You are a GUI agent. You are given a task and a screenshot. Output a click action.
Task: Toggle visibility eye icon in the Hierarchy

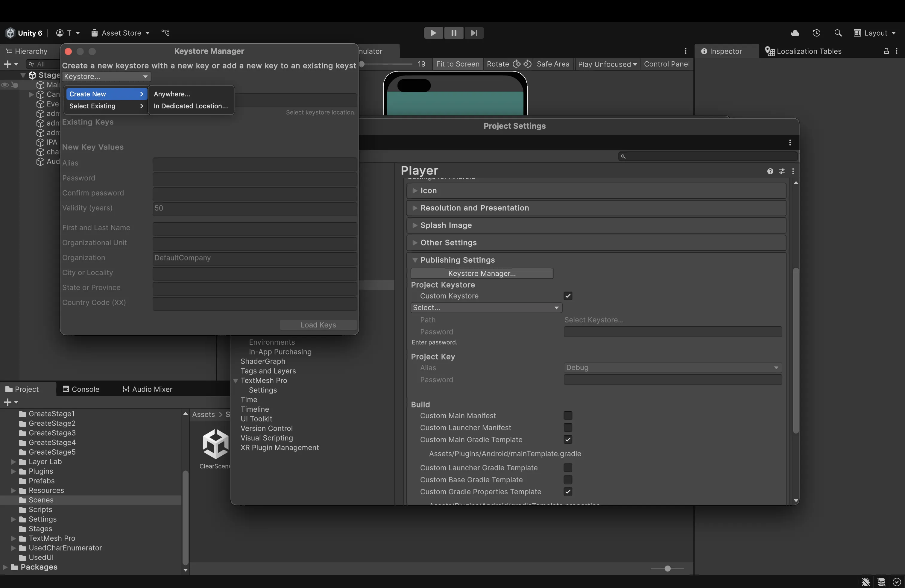tap(5, 85)
